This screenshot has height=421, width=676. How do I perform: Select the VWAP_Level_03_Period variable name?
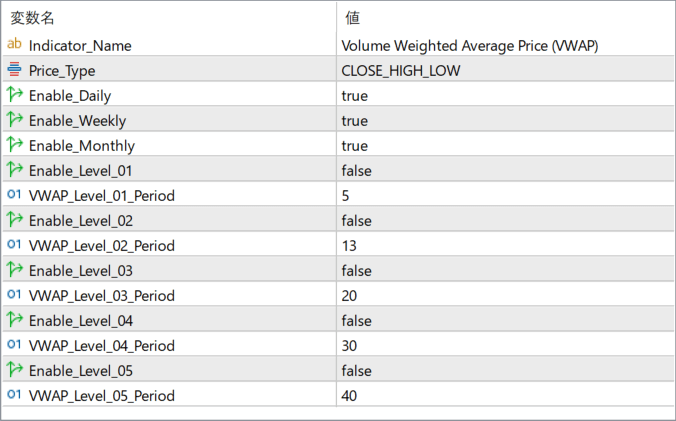(102, 296)
